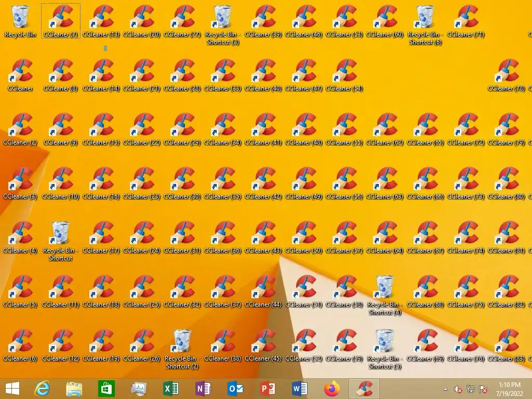Select CCleaner (62) shortcut
The width and height of the screenshot is (532, 399).
tap(385, 129)
